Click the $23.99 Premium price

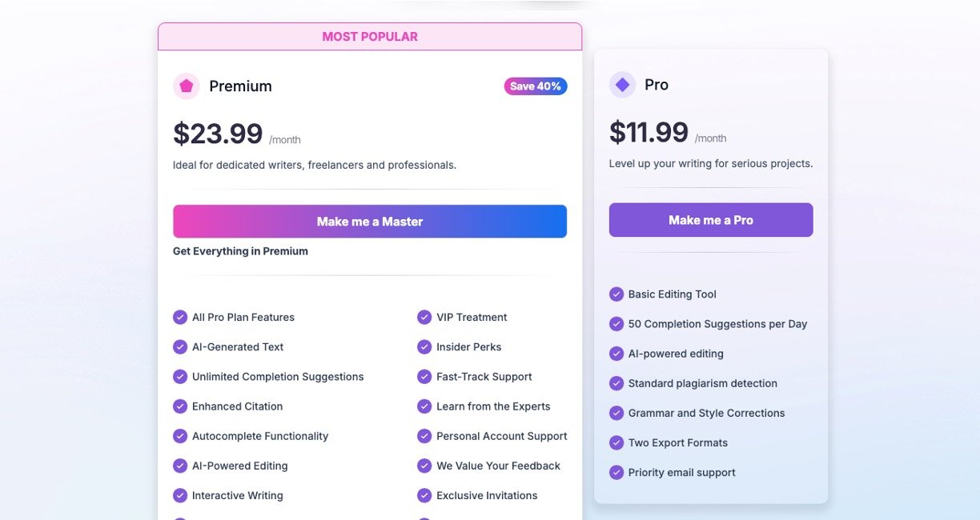[218, 134]
